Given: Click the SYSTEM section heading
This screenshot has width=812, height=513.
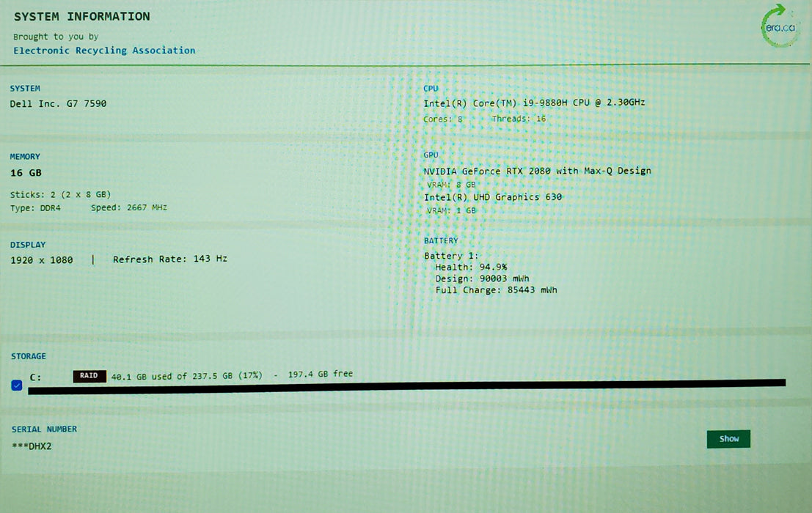Looking at the screenshot, I should [25, 89].
